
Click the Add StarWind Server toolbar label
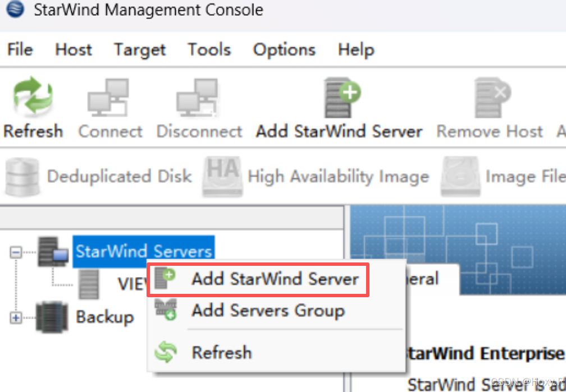coord(339,131)
